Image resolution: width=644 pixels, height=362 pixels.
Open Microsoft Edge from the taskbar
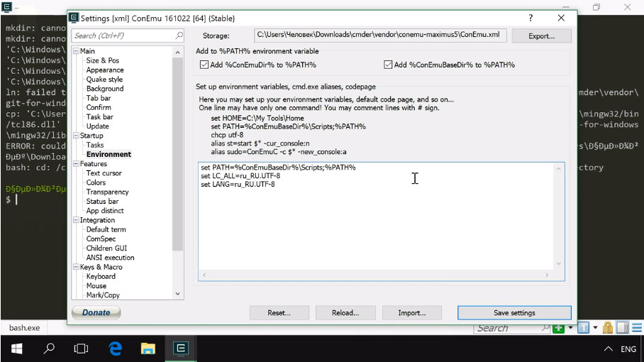(115, 349)
